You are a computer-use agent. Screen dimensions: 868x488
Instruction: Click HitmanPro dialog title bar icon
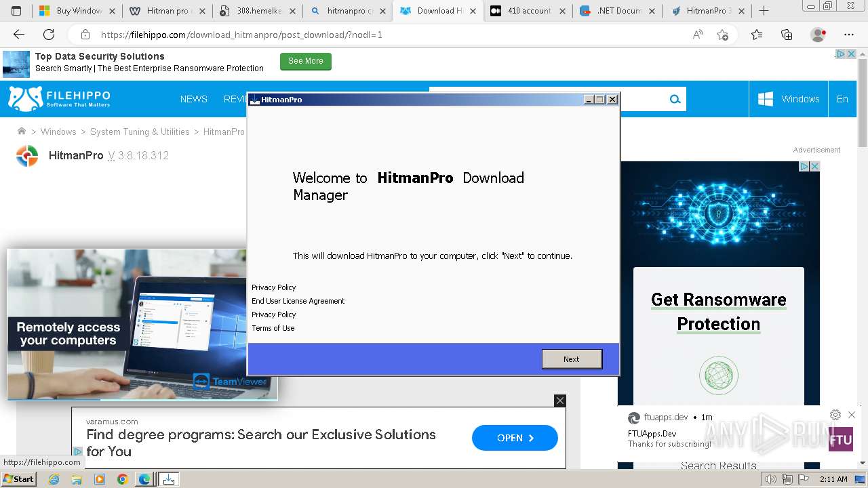(255, 100)
